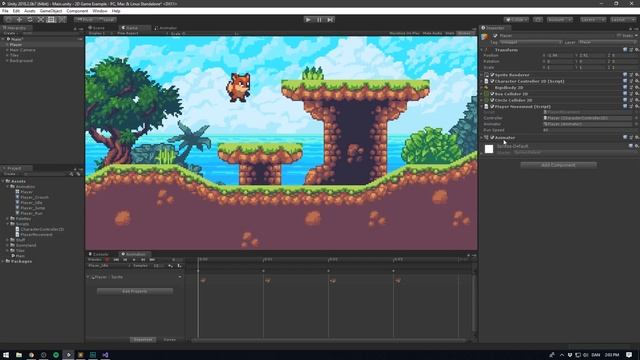The image size is (640, 360).
Task: Click the animation record button
Action: (107, 260)
